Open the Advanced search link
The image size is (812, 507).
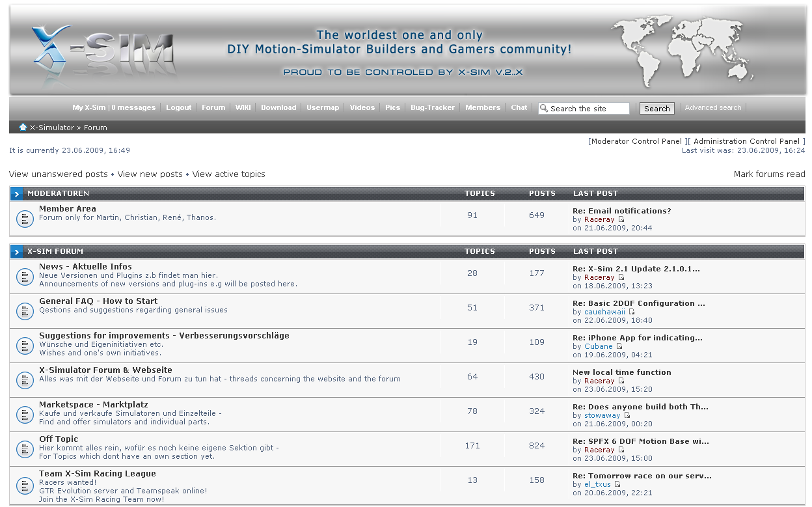[713, 107]
